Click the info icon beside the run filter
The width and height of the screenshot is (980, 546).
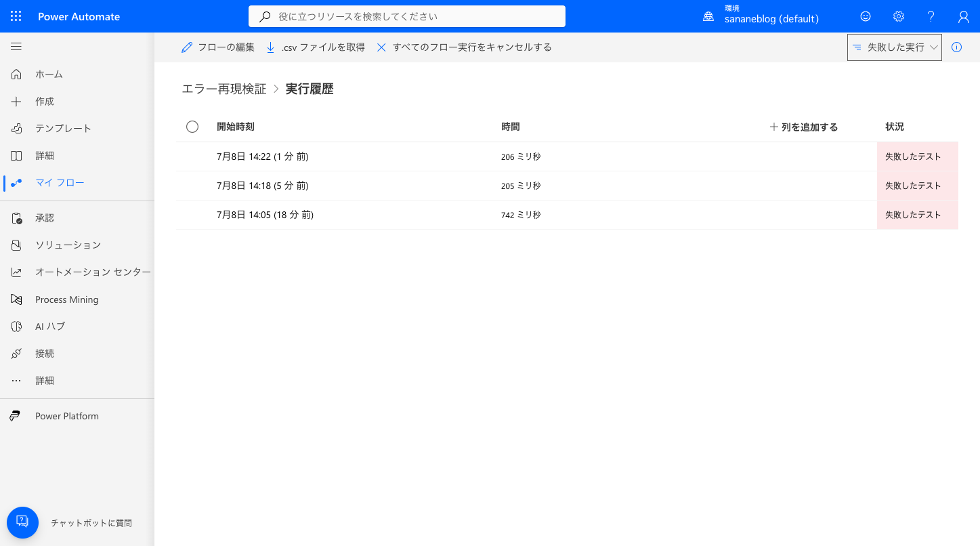[x=956, y=47]
